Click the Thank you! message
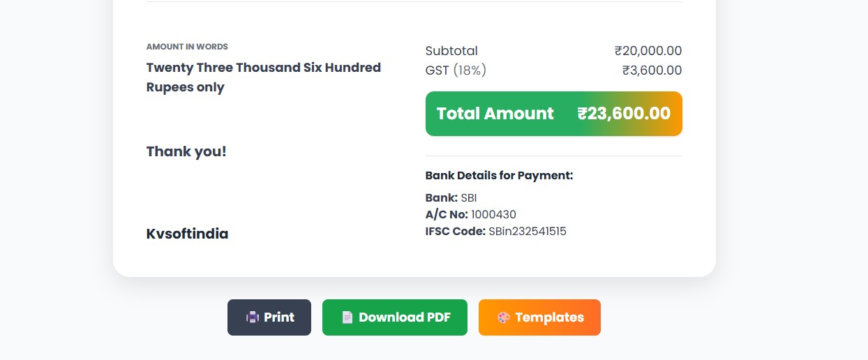This screenshot has height=360, width=868. tap(186, 151)
